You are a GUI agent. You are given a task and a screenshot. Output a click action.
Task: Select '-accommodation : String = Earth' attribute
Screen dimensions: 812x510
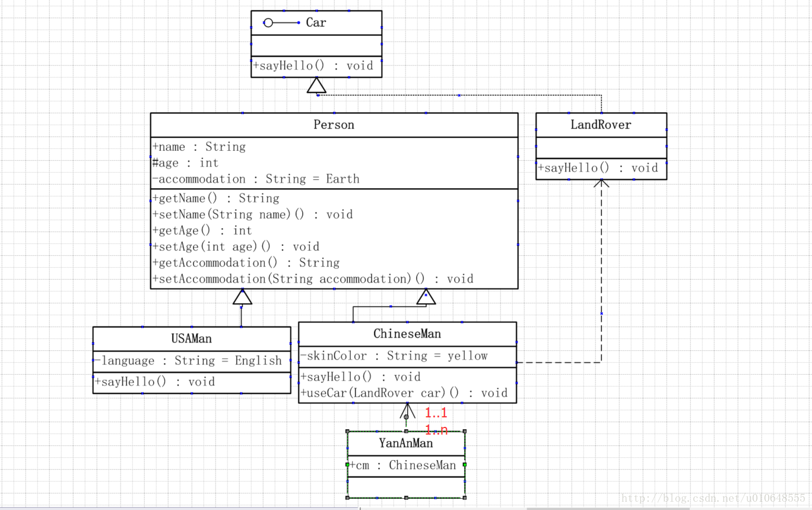[x=256, y=179]
